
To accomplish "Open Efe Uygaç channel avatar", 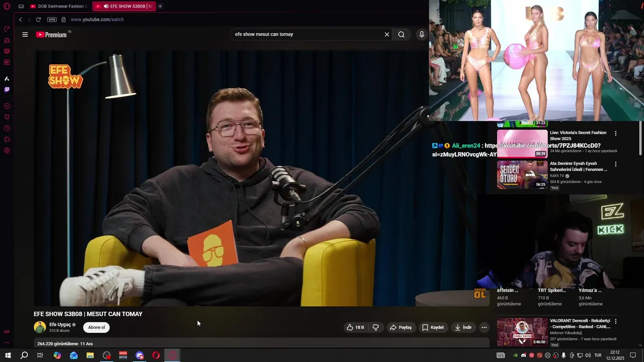I will click(x=40, y=327).
